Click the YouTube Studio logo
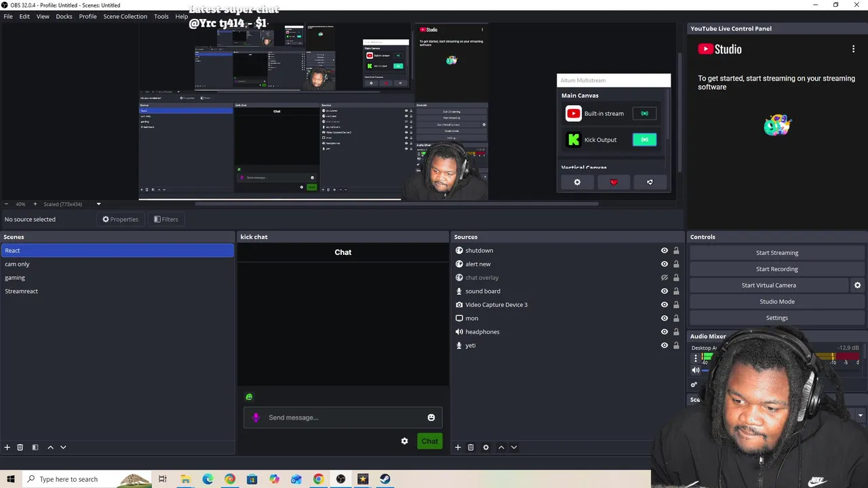Image resolution: width=868 pixels, height=488 pixels. [720, 49]
